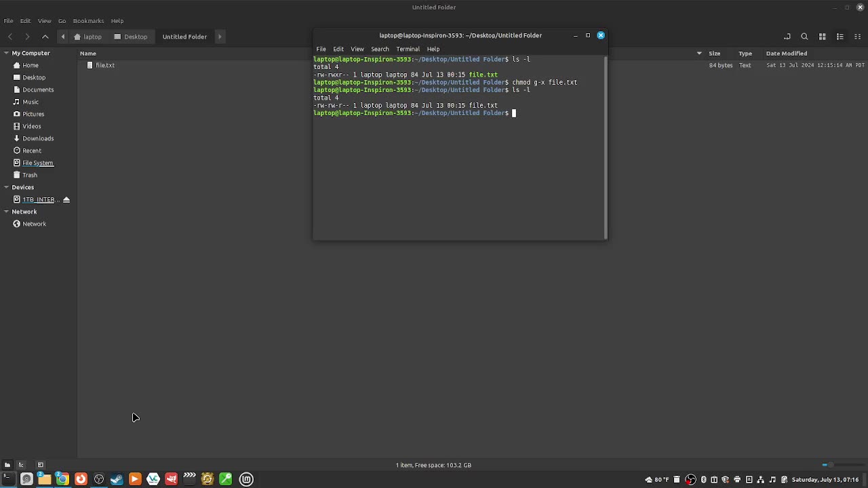
Task: Click the terminal window scrollbar
Action: click(x=606, y=147)
